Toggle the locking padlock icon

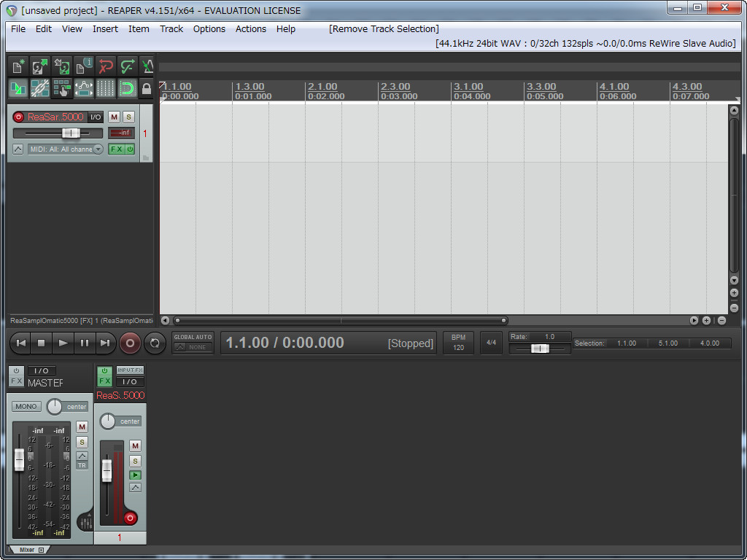pyautogui.click(x=147, y=88)
